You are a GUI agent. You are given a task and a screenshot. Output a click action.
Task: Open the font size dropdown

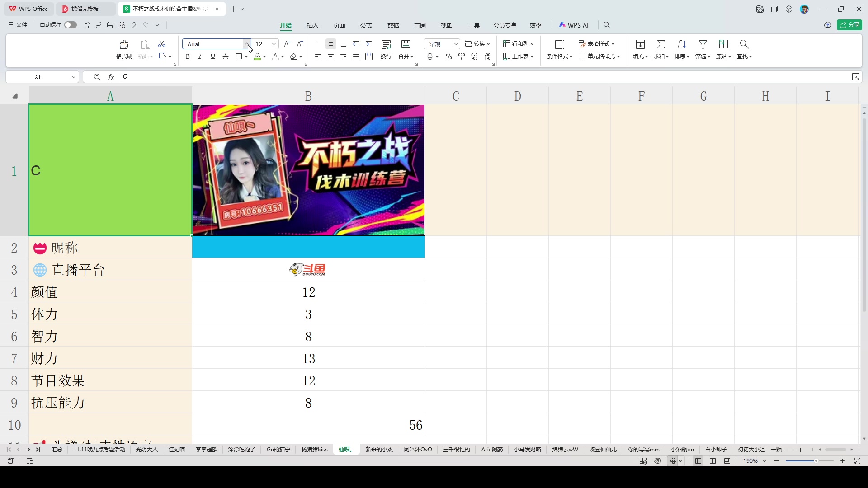(274, 44)
